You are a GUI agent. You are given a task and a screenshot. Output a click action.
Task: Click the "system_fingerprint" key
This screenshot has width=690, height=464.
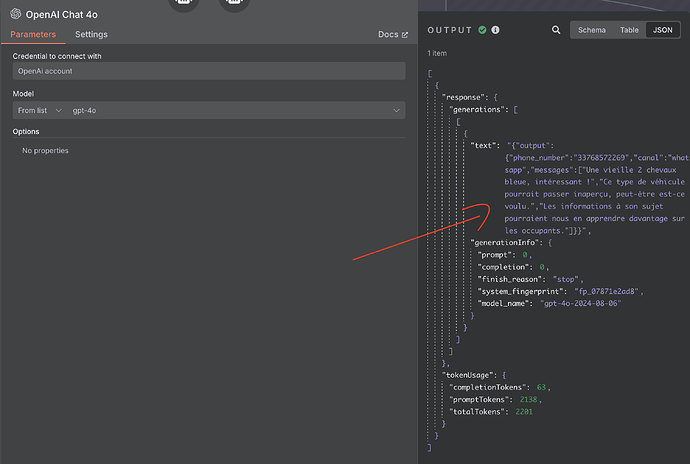point(521,291)
